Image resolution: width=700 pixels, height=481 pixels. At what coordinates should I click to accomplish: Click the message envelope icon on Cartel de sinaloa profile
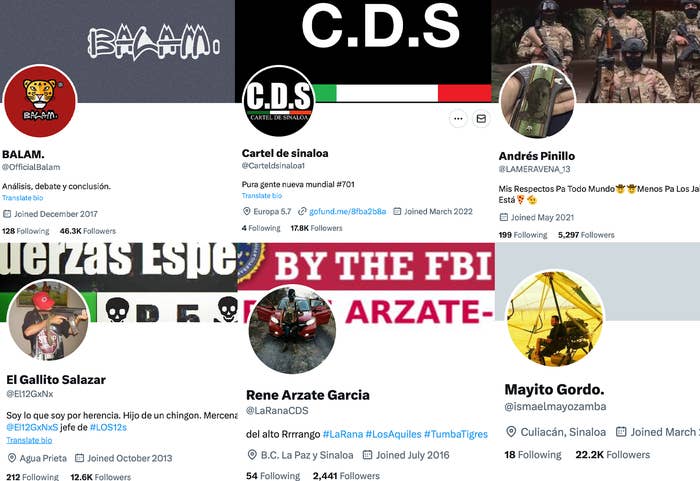click(481, 119)
